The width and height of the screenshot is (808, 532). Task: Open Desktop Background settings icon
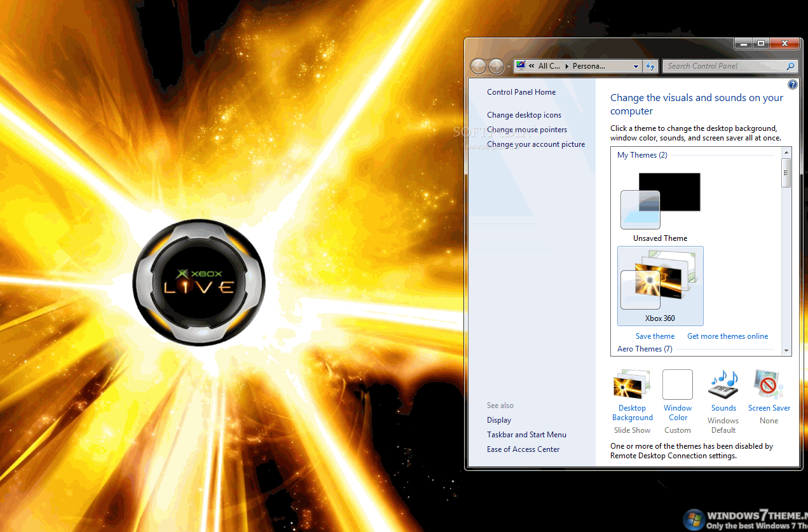[x=631, y=385]
